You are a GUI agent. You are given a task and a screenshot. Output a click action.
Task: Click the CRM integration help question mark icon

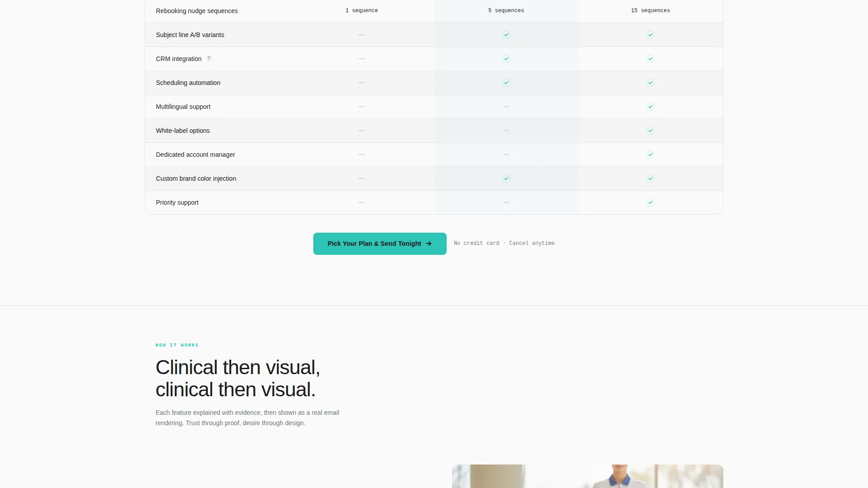click(209, 58)
